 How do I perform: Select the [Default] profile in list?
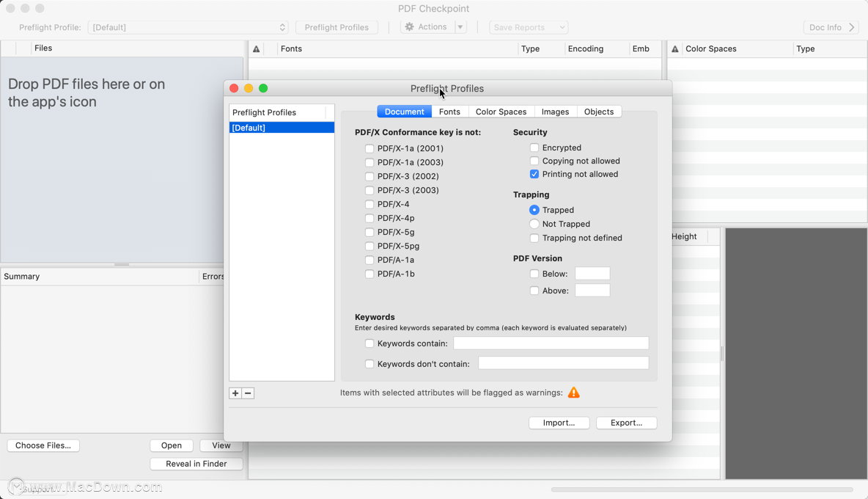coord(282,128)
